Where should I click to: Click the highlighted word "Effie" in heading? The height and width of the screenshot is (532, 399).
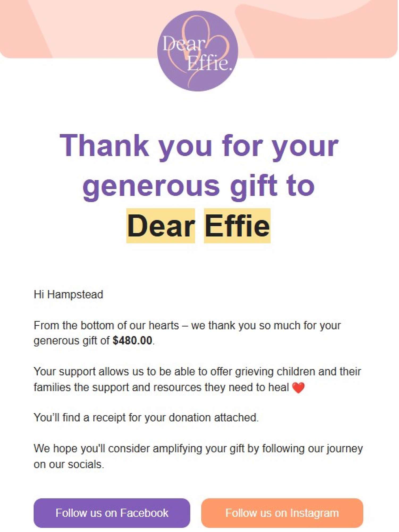point(237,226)
